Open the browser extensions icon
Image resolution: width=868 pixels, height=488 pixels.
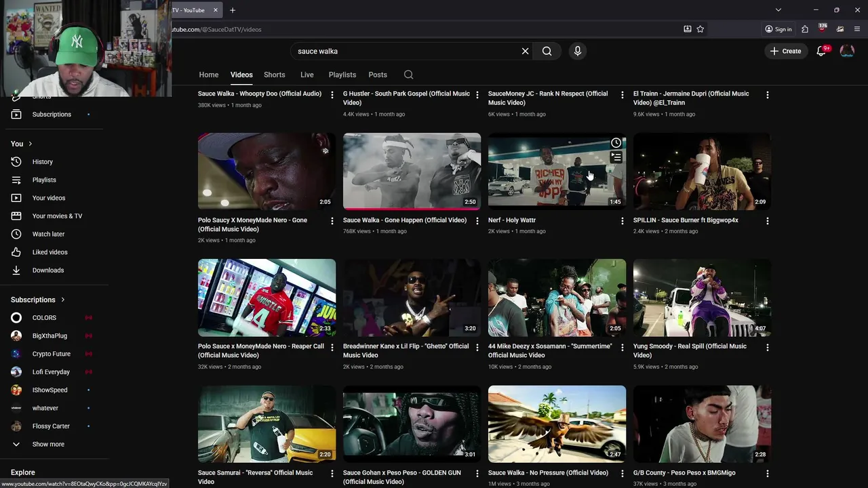point(805,29)
